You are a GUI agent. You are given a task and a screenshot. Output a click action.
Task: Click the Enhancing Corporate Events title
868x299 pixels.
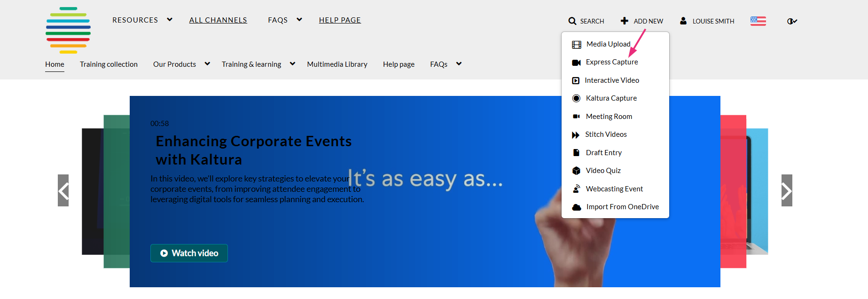(254, 150)
